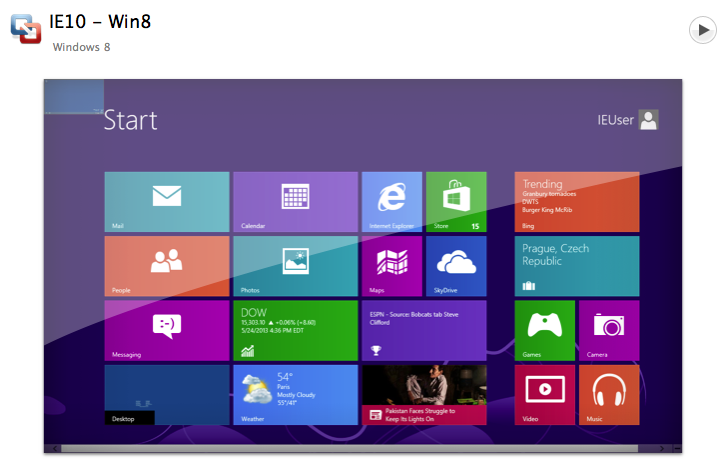Click the Start heading text

pyautogui.click(x=130, y=120)
